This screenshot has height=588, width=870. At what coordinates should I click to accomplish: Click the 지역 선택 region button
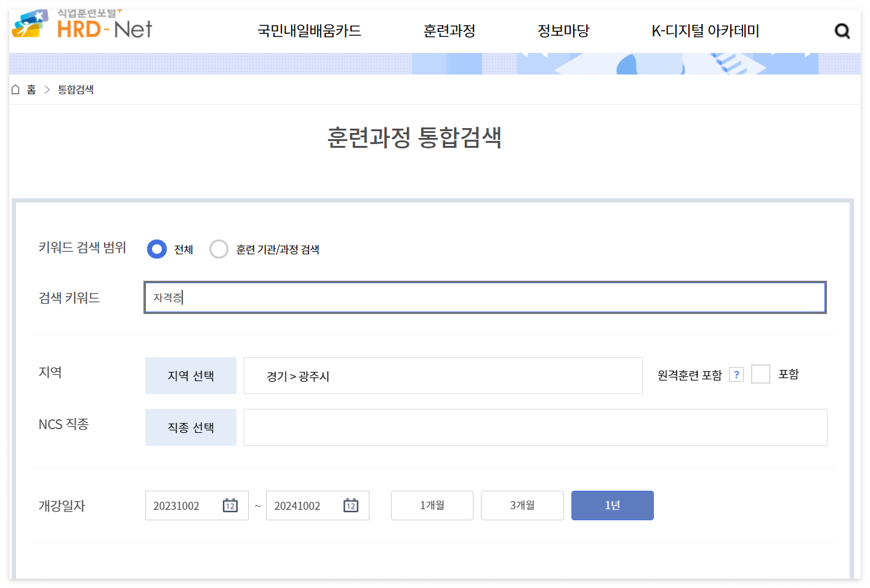coord(190,376)
